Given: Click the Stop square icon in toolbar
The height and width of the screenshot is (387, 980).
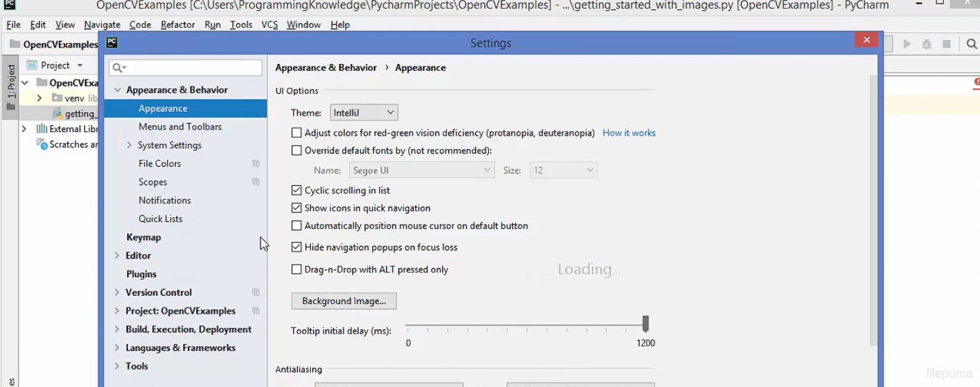Looking at the screenshot, I should (x=946, y=44).
